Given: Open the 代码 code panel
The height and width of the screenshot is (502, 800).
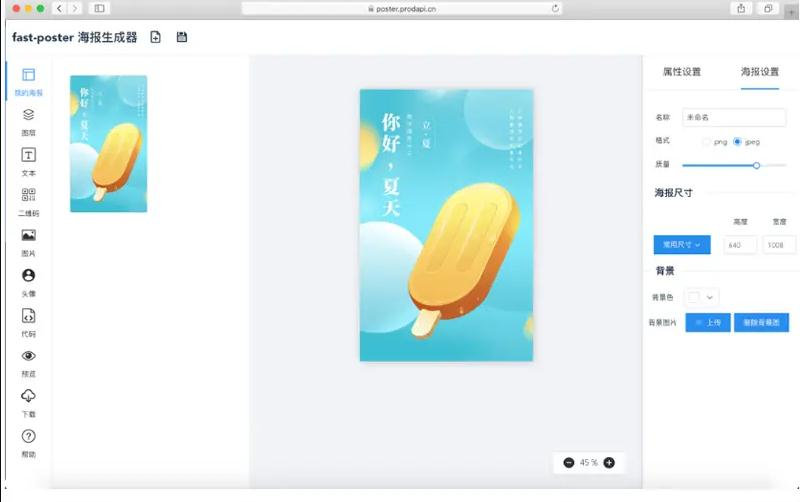Looking at the screenshot, I should (x=29, y=322).
